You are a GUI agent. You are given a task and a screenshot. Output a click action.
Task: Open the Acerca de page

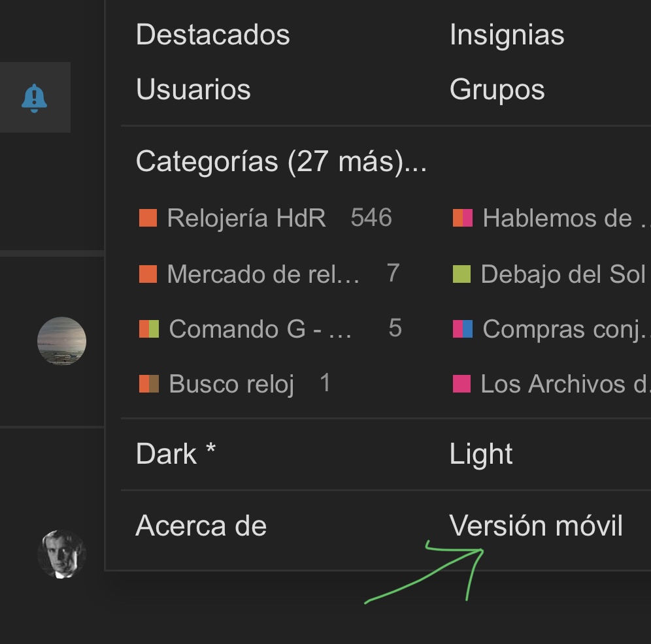click(201, 525)
